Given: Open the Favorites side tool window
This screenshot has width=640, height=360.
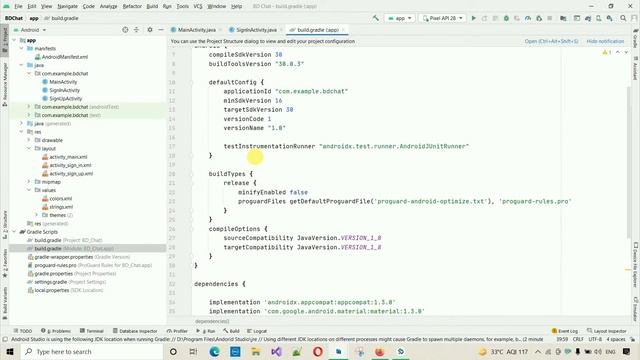Looking at the screenshot, I should point(5,263).
